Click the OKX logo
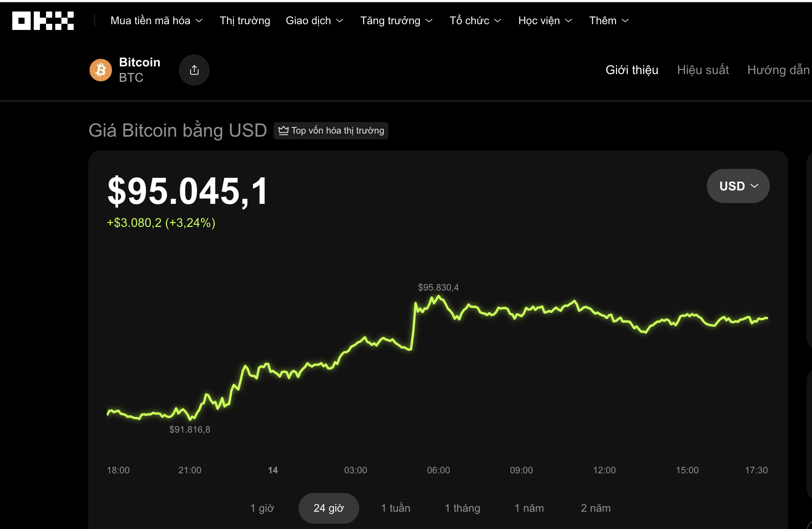The width and height of the screenshot is (812, 529). coord(42,21)
